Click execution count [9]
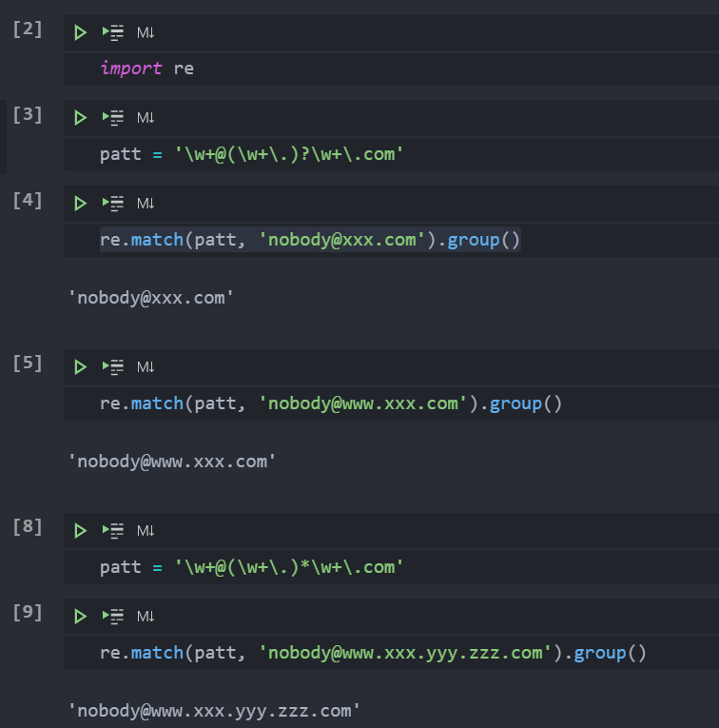The image size is (719, 728). coord(28,613)
